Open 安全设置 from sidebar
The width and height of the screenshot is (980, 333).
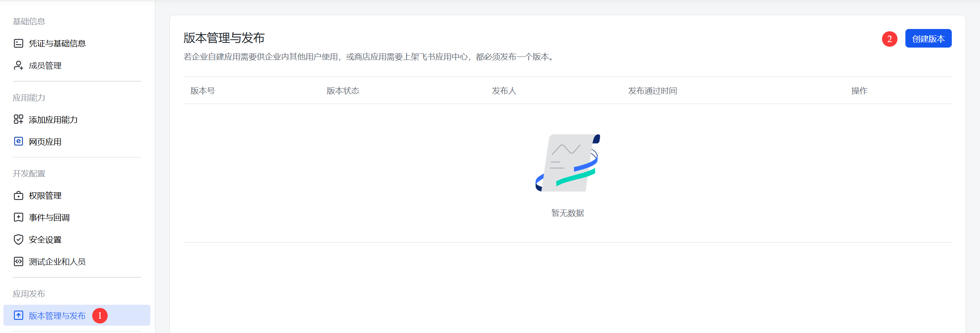coord(45,240)
